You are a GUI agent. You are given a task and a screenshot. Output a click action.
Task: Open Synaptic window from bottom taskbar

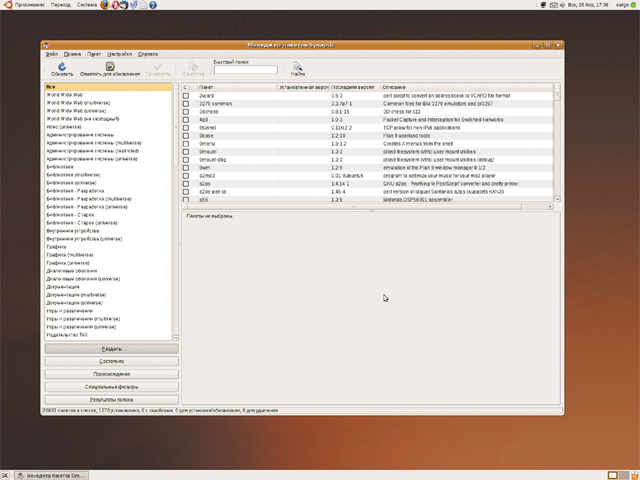tap(51, 476)
